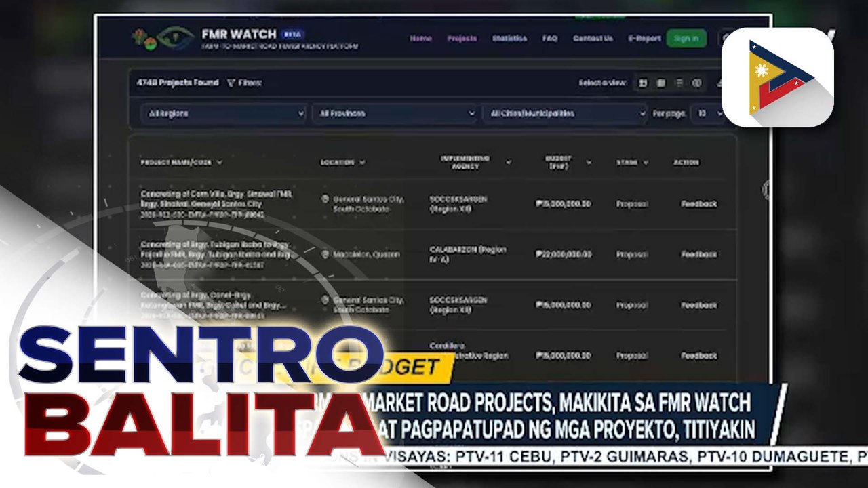Select the first view icon (card view)

642,83
